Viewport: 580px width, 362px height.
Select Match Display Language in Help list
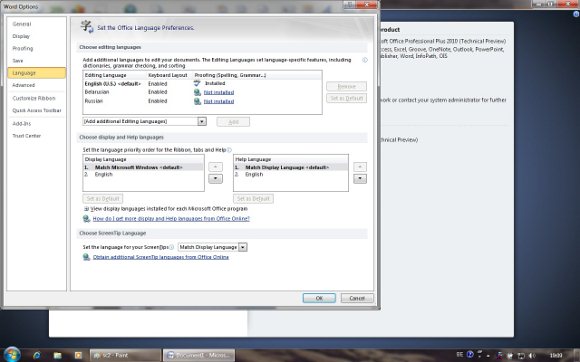291,167
